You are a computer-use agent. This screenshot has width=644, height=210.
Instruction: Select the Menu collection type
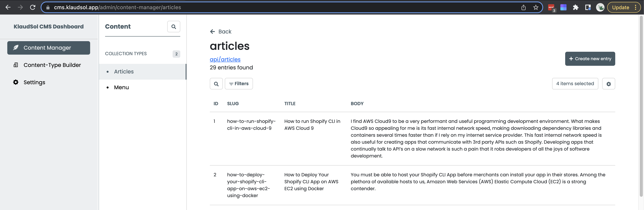[x=121, y=87]
